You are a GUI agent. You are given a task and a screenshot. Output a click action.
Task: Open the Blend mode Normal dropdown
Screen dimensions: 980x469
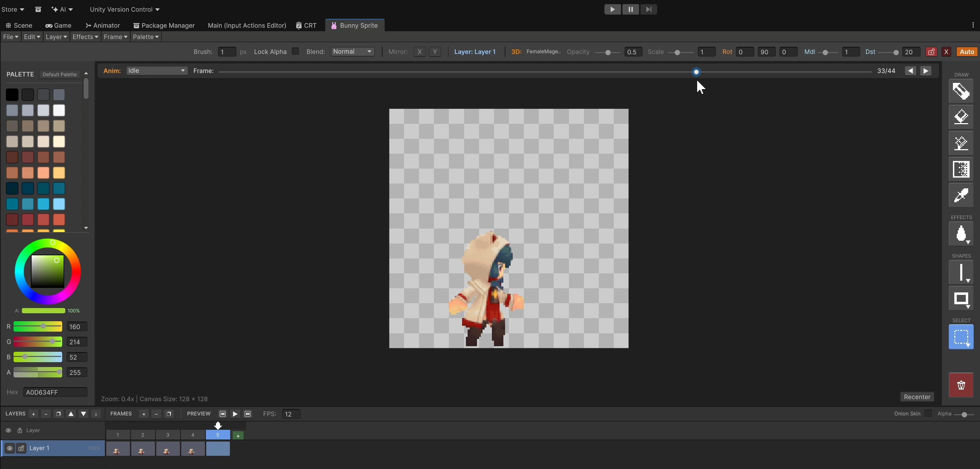pos(352,52)
